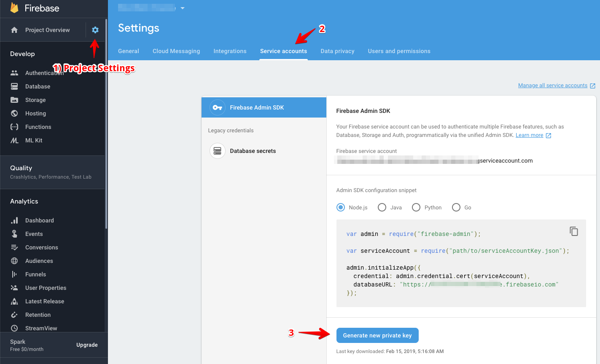The width and height of the screenshot is (600, 364).
Task: Click the Project Overview home icon
Action: pos(14,30)
